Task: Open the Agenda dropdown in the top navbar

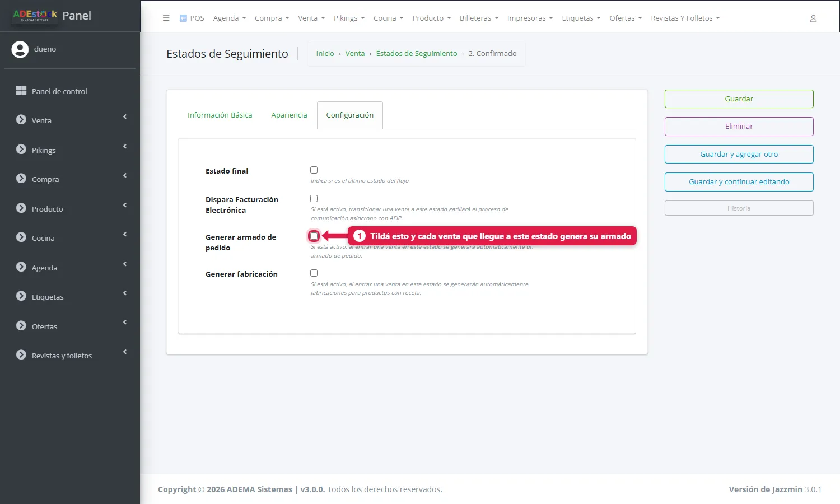Action: [x=230, y=18]
